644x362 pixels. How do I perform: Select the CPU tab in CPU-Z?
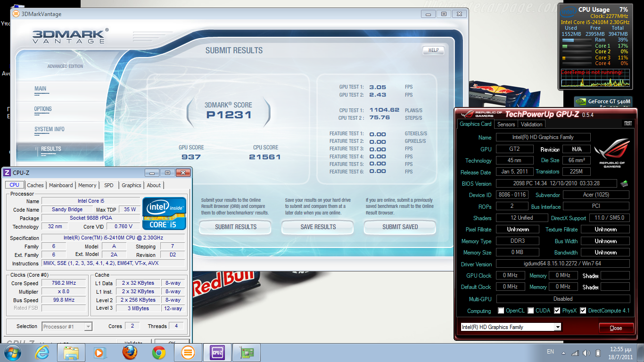point(15,185)
